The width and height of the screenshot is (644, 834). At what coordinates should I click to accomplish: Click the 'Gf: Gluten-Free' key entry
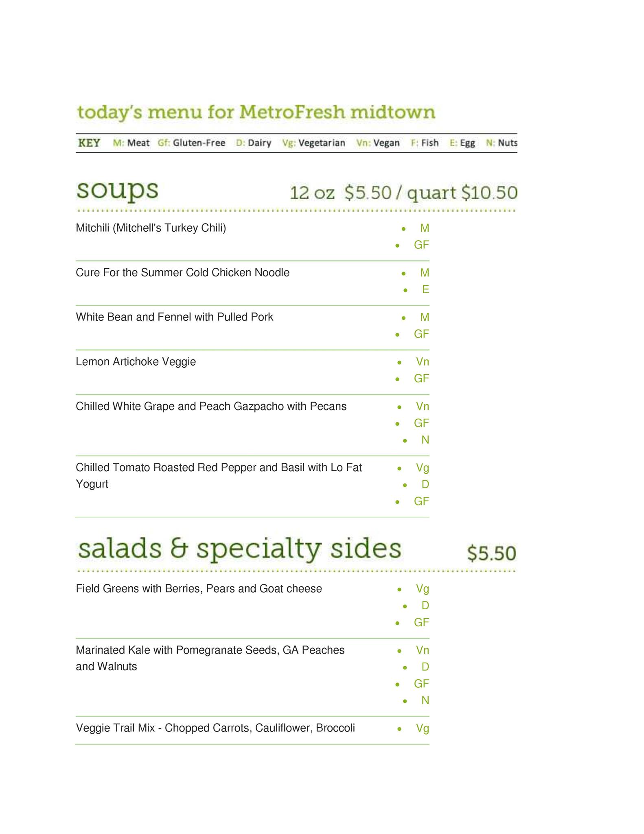point(191,143)
